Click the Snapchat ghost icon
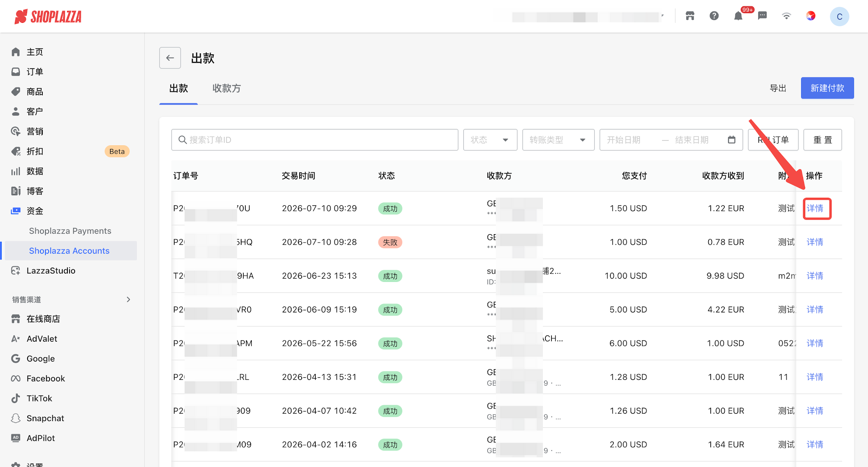 click(x=16, y=418)
